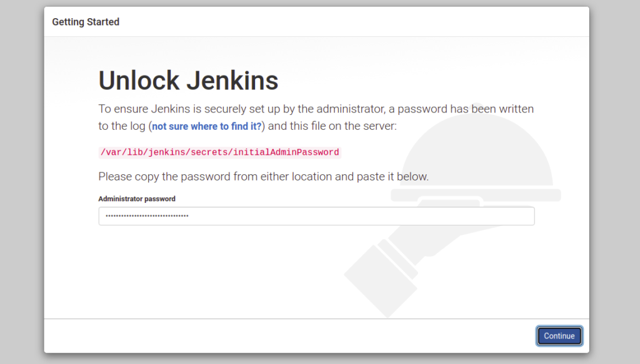This screenshot has width=640, height=364.
Task: Click the Continue button
Action: click(x=559, y=336)
